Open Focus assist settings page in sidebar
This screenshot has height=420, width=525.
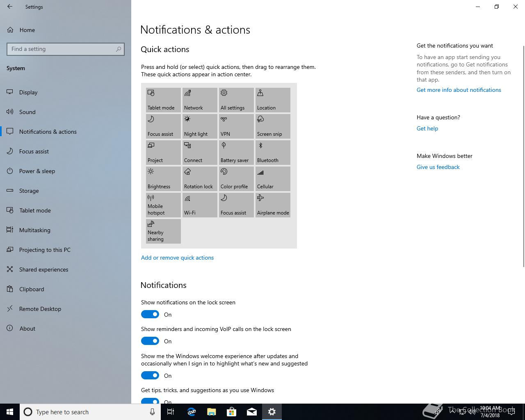66,151
